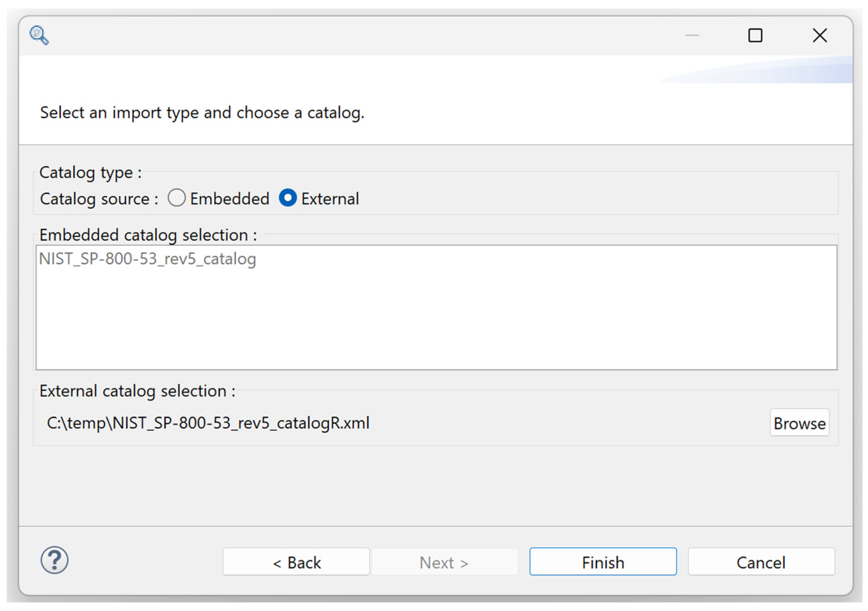Viewport: 868px width, 611px height.
Task: Maximize the wizard dialog window
Action: pyautogui.click(x=755, y=35)
